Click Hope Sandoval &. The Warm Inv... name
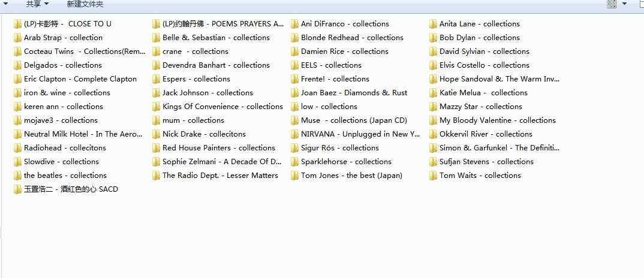This screenshot has height=278, width=644. (x=499, y=79)
